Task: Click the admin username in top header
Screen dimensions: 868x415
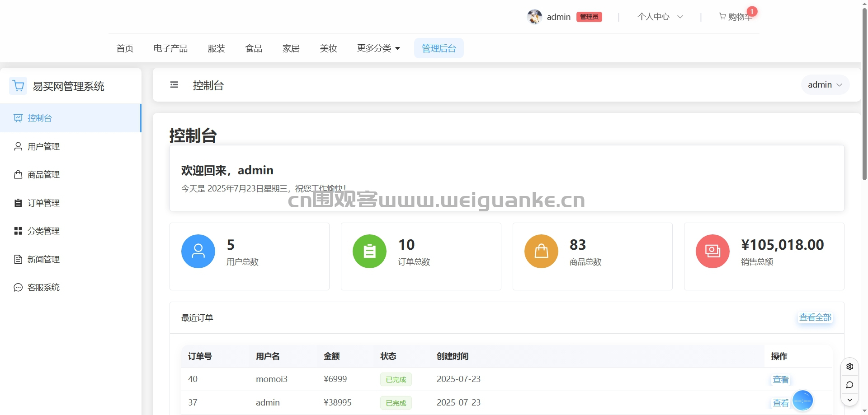Action: pyautogui.click(x=559, y=17)
